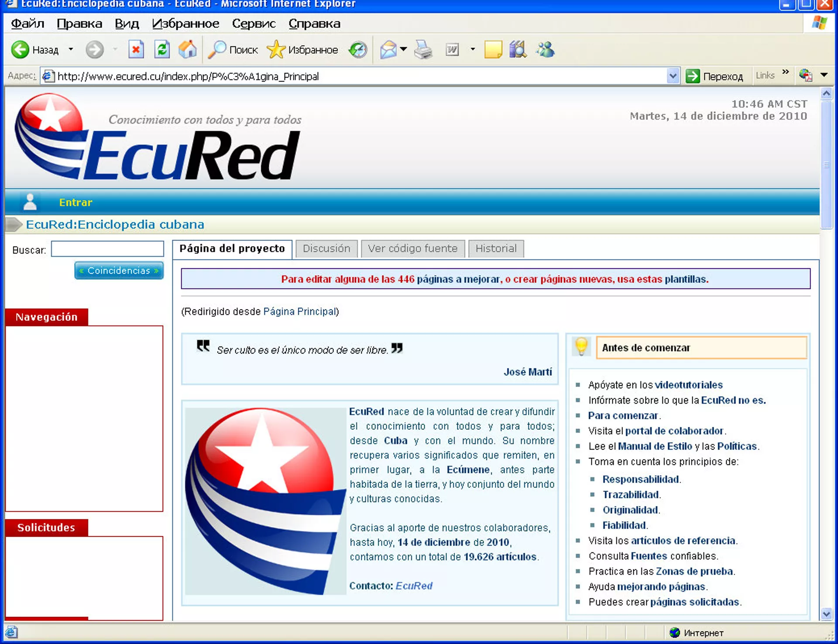Image resolution: width=838 pixels, height=644 pixels.
Task: Open the Поиск search magnifier
Action: click(x=217, y=50)
